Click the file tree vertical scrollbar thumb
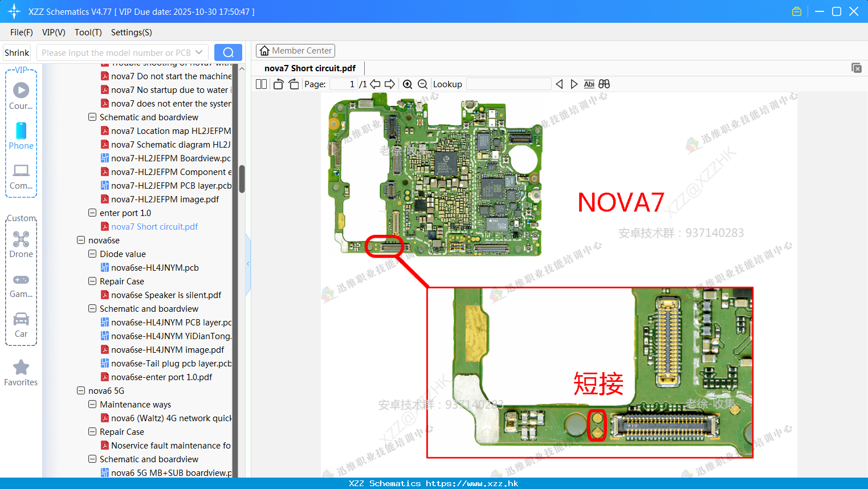The image size is (868, 489). [x=242, y=179]
